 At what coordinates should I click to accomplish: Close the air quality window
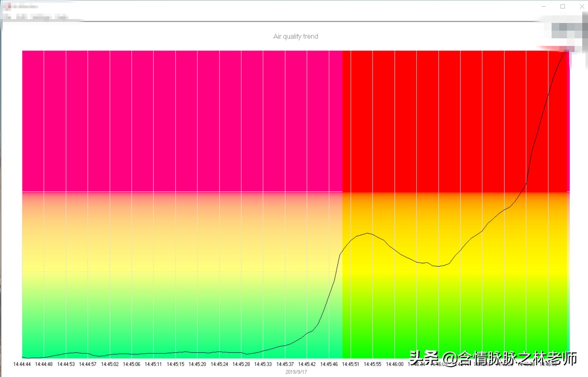pyautogui.click(x=582, y=6)
